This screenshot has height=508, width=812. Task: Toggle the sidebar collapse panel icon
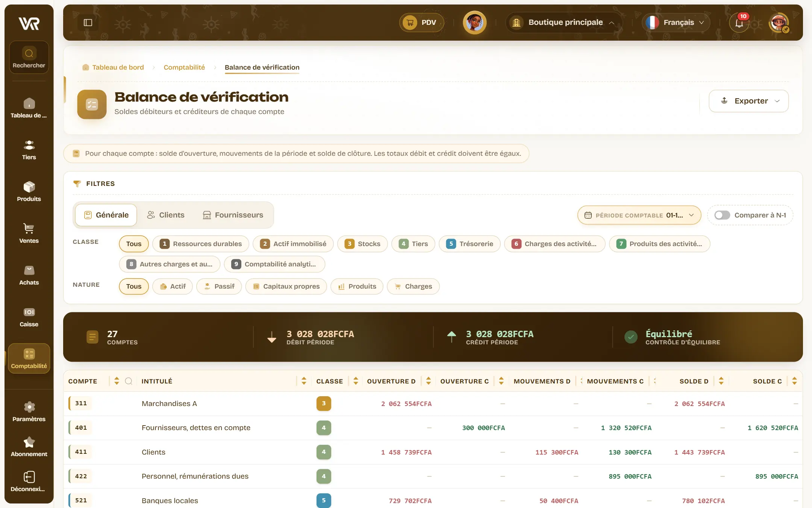coord(88,23)
